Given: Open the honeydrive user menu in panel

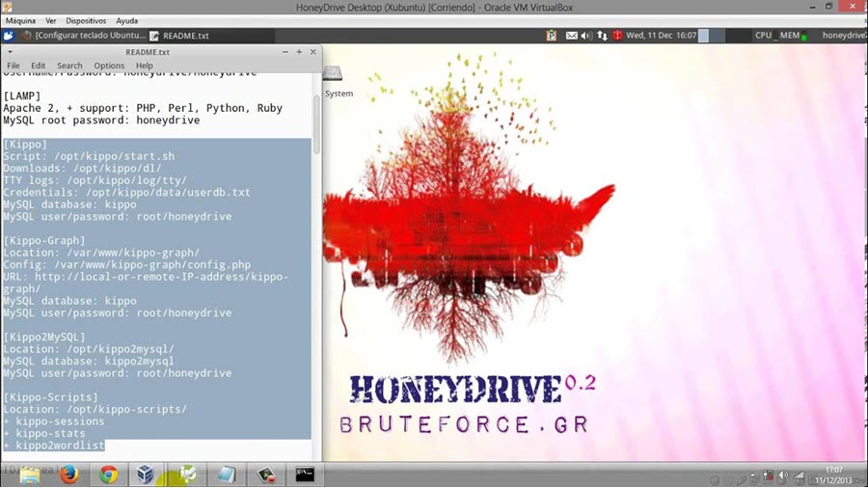Looking at the screenshot, I should tap(844, 36).
